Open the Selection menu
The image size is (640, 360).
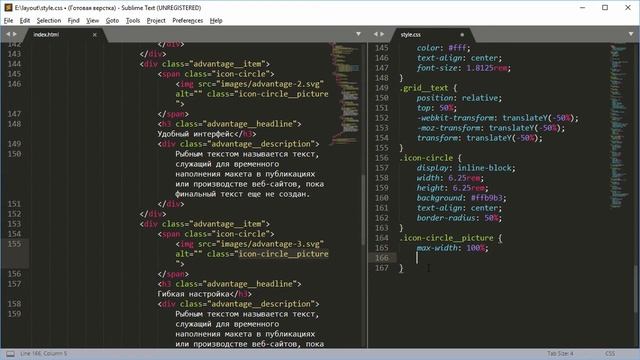[x=49, y=20]
